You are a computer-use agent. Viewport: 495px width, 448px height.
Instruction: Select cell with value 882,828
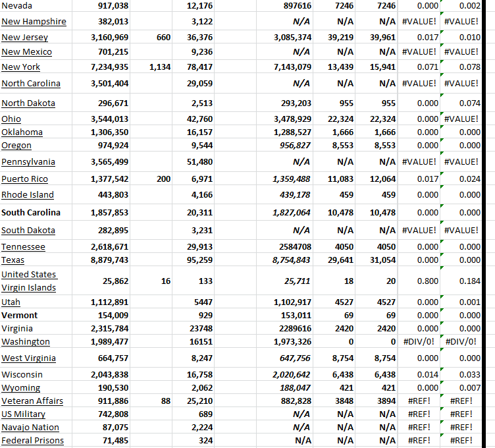[x=285, y=401]
